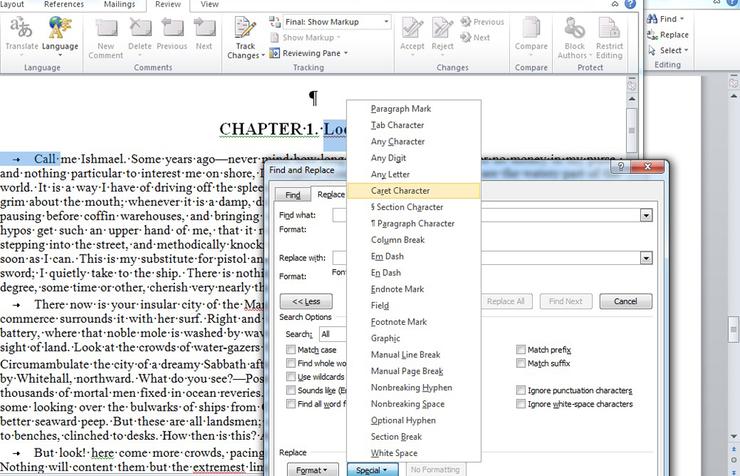Check the Match suffix option
Image resolution: width=740 pixels, height=476 pixels.
click(x=521, y=363)
